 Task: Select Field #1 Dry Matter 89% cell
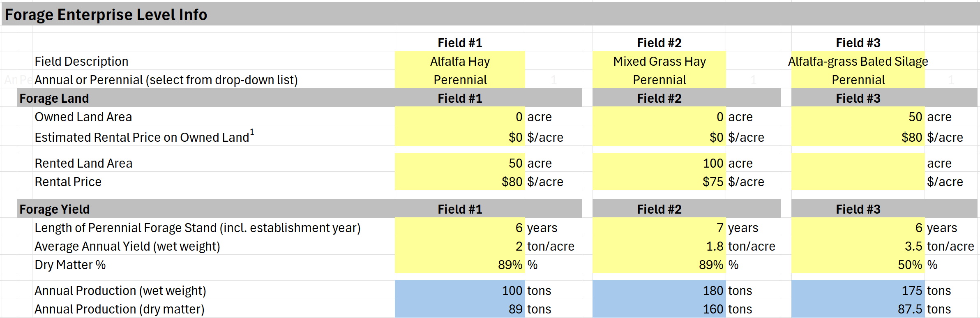460,265
